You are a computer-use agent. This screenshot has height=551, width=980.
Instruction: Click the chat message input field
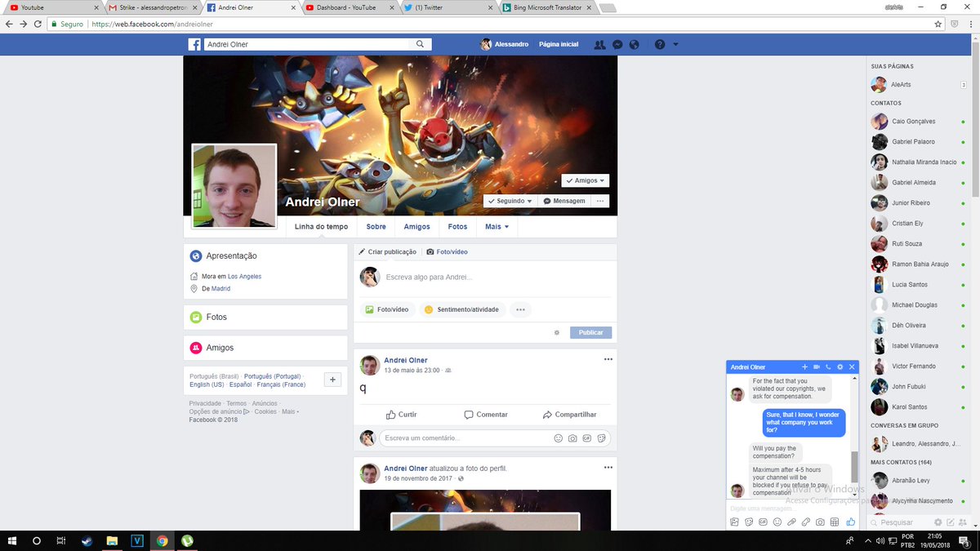[x=792, y=508]
